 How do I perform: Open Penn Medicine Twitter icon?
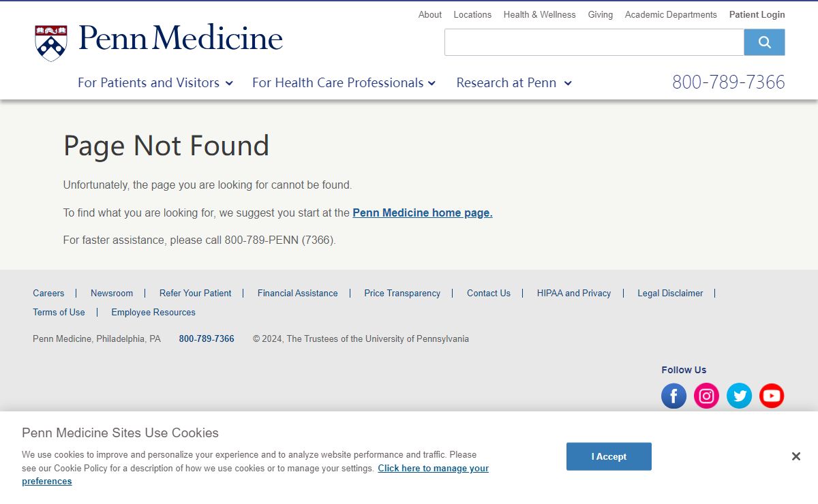click(739, 396)
